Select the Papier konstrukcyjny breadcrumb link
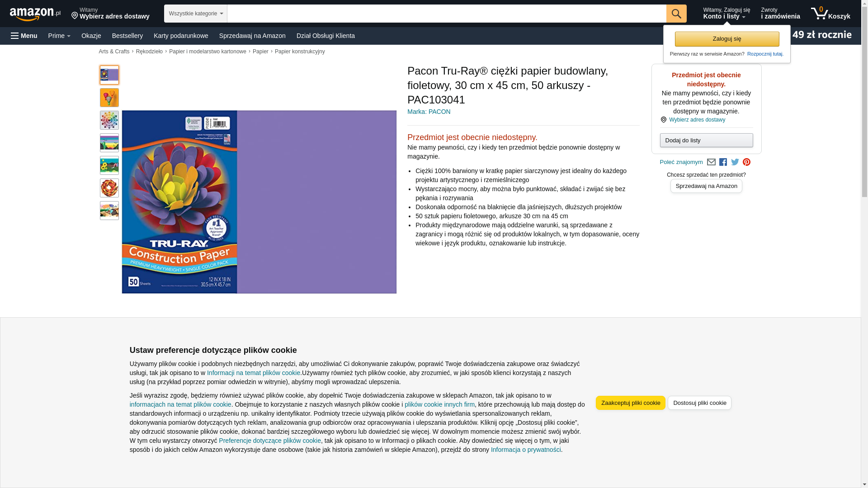The height and width of the screenshot is (488, 868). [x=300, y=52]
